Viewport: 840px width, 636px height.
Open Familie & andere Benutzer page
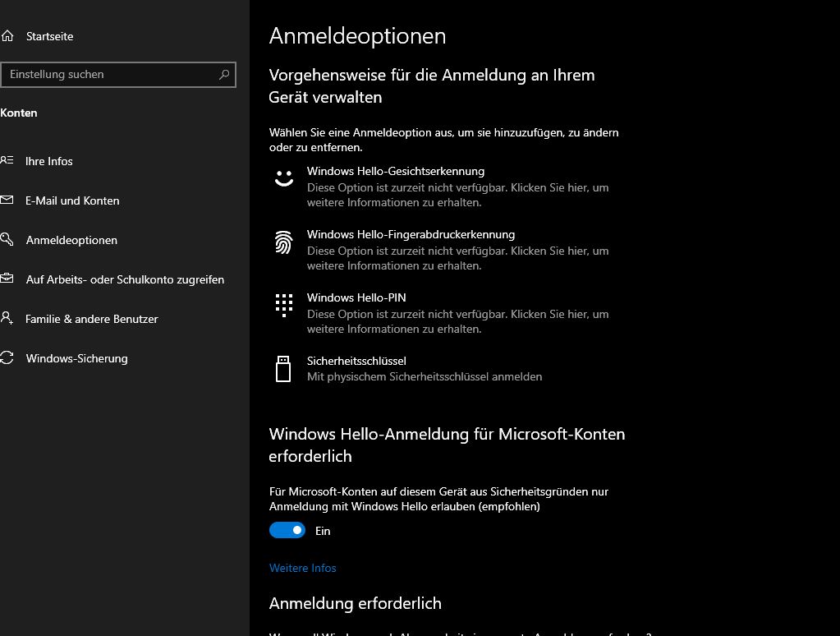[x=92, y=319]
